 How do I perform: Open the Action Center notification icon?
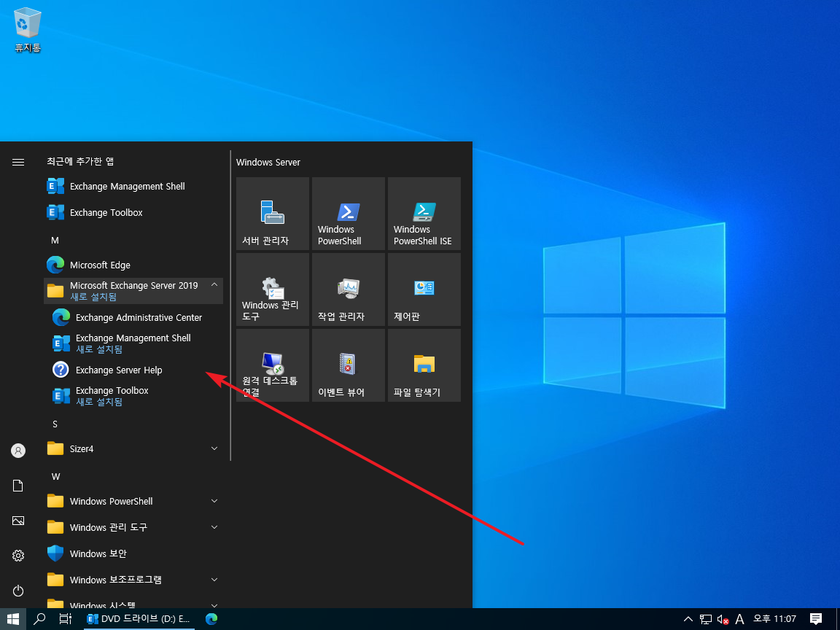coord(816,619)
